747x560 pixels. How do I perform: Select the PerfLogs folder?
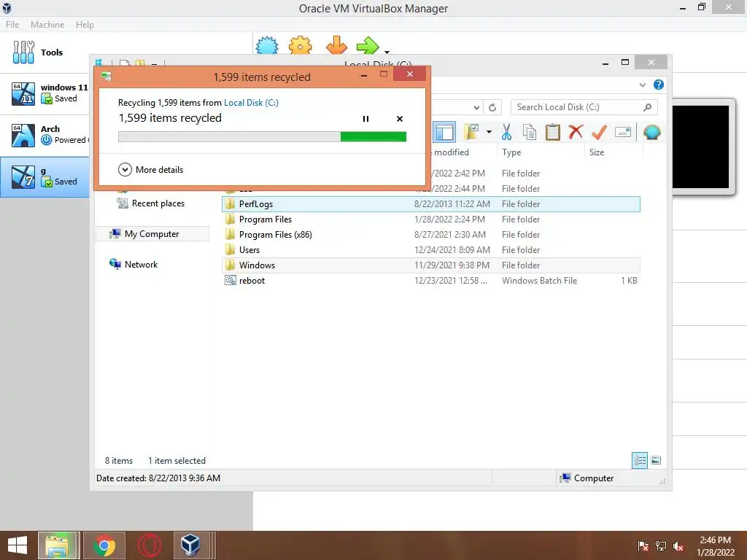[430, 204]
